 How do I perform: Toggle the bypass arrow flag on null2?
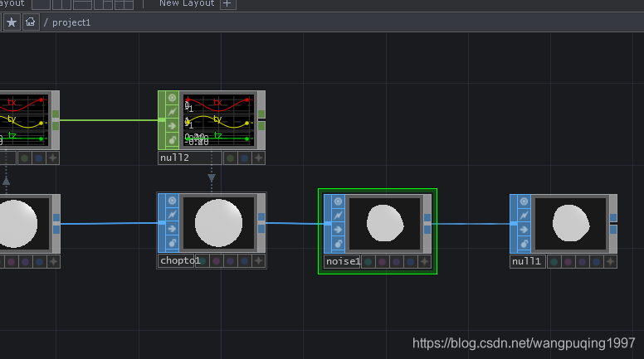point(172,126)
